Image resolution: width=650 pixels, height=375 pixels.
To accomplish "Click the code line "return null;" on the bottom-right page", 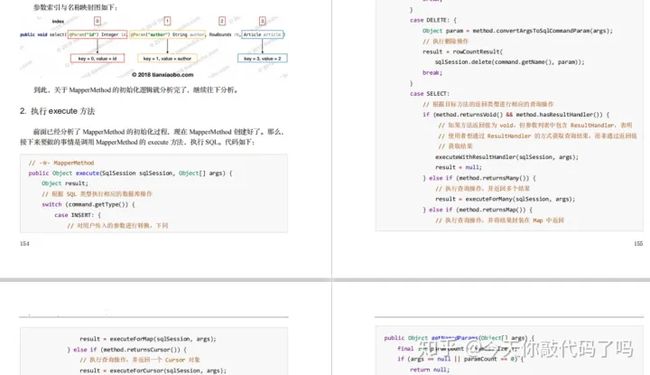I will click(429, 370).
